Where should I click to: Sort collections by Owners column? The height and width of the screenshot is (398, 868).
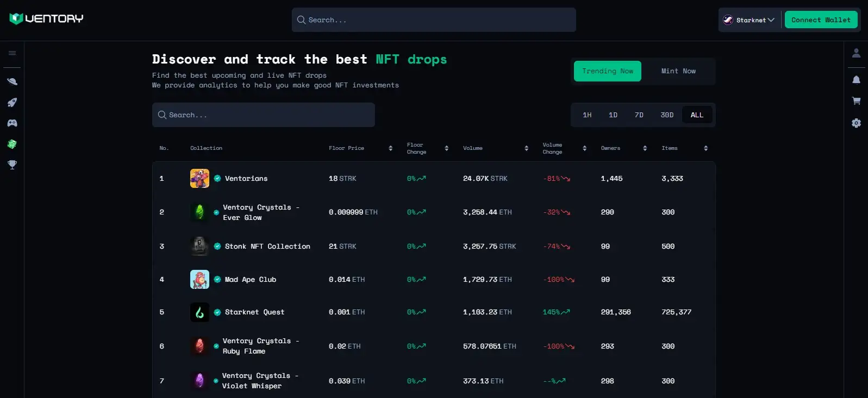(x=645, y=148)
